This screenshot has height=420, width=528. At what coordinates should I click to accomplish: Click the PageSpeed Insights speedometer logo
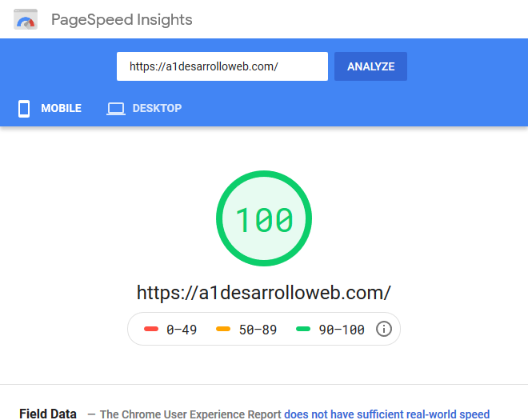click(x=26, y=19)
